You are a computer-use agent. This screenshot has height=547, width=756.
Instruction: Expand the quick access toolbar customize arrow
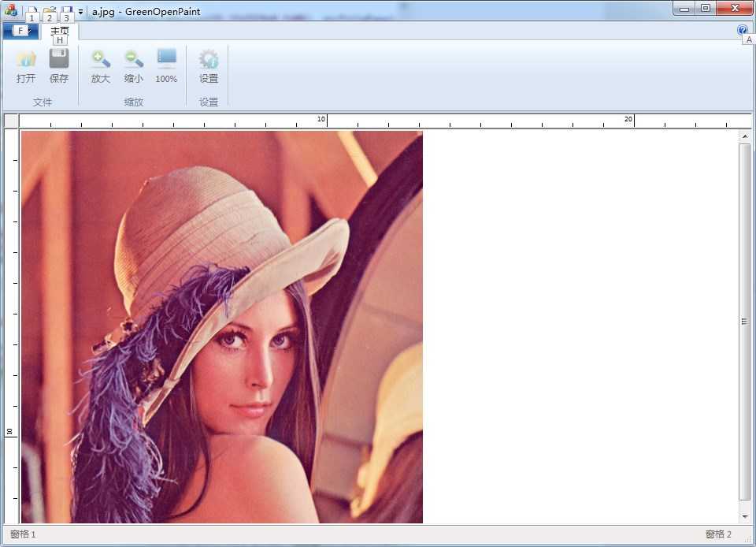coord(80,11)
